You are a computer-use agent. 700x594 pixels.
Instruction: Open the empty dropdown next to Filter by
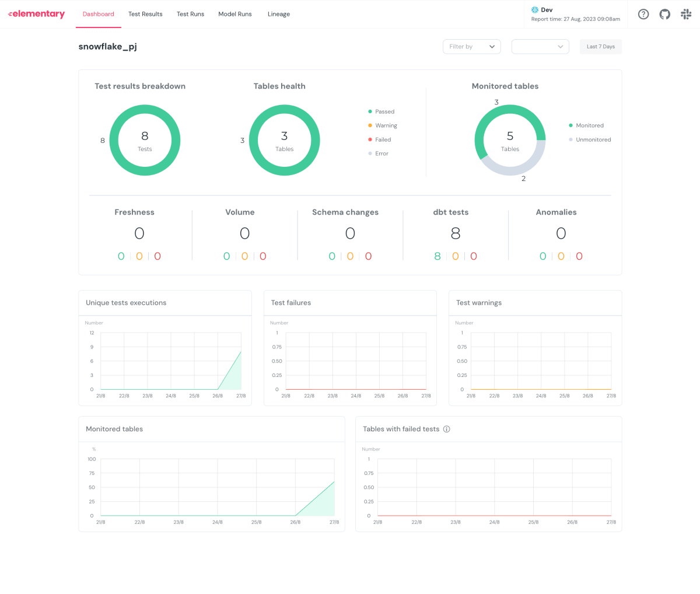[540, 47]
